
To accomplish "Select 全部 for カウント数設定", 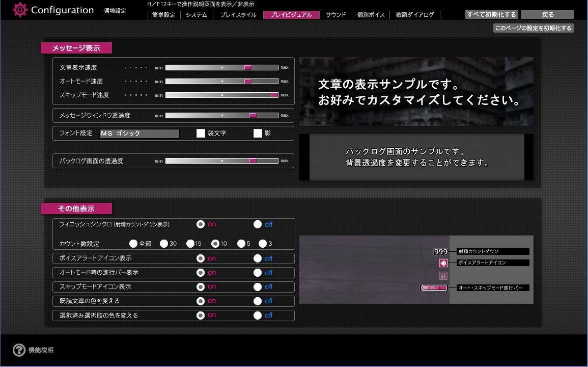I will tap(133, 244).
